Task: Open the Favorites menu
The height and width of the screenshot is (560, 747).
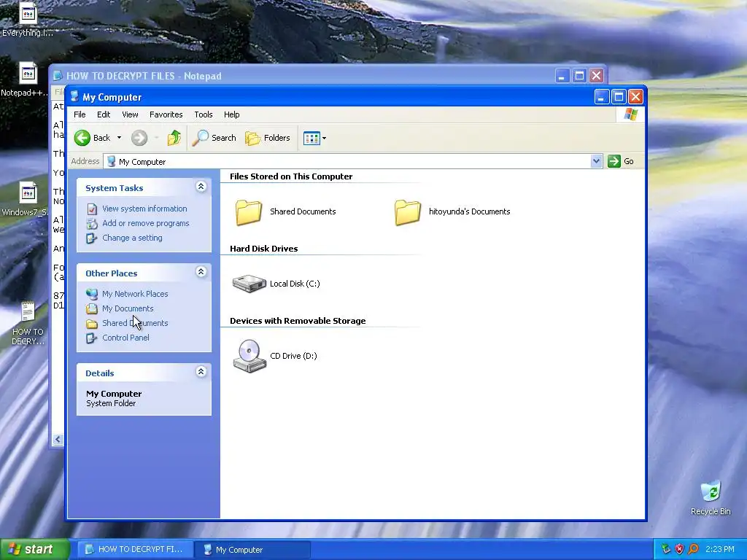Action: tap(166, 114)
